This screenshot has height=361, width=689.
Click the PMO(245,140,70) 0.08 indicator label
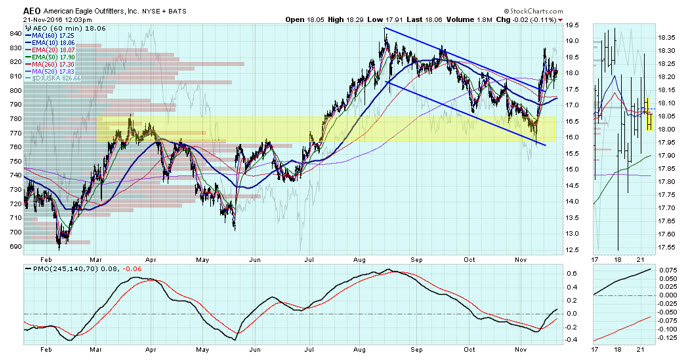pos(73,268)
